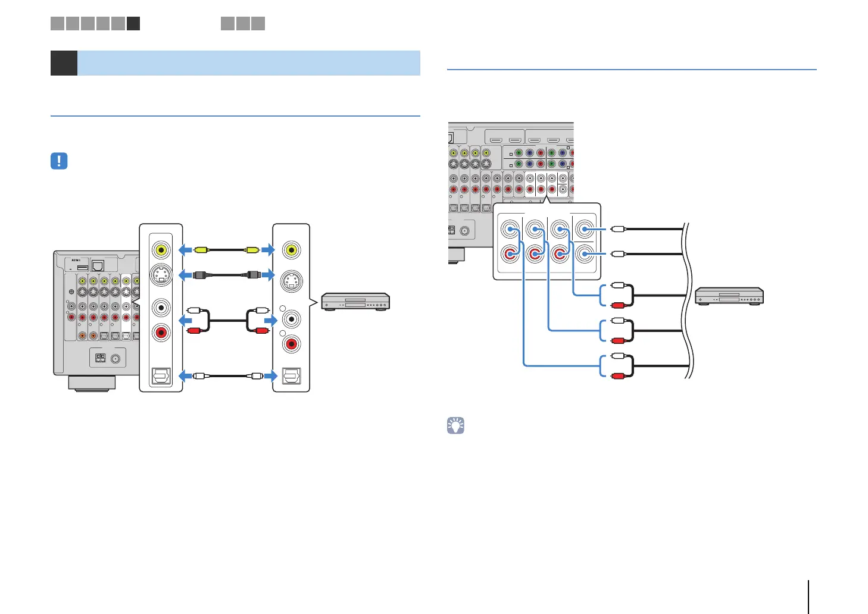The width and height of the screenshot is (868, 614).
Task: Click the optical jack on the player callout
Action: coord(291,376)
